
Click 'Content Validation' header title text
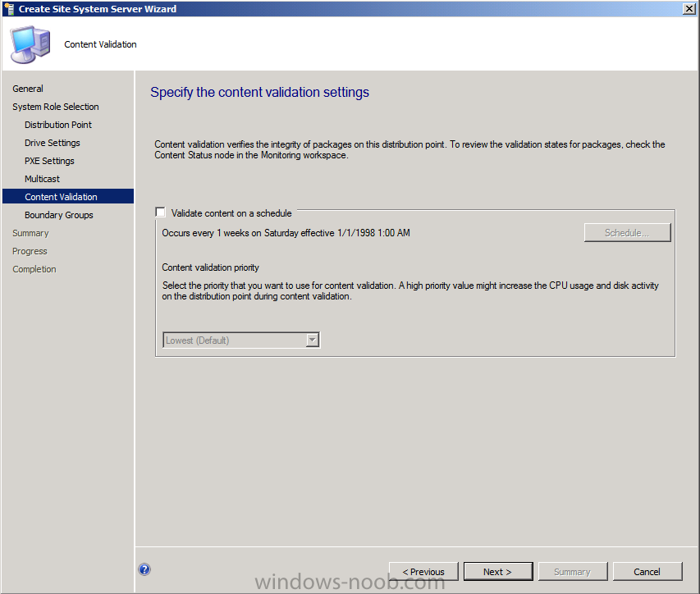(x=100, y=44)
